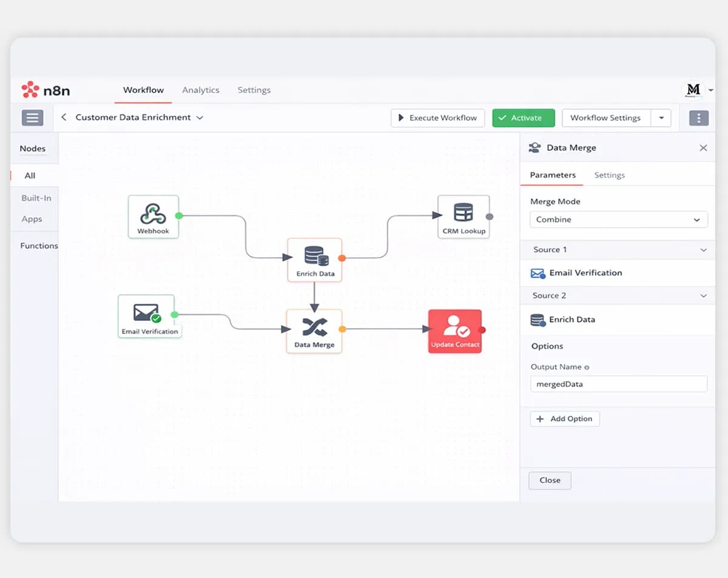This screenshot has height=578, width=728.
Task: Click the Output Name input field
Action: click(619, 384)
